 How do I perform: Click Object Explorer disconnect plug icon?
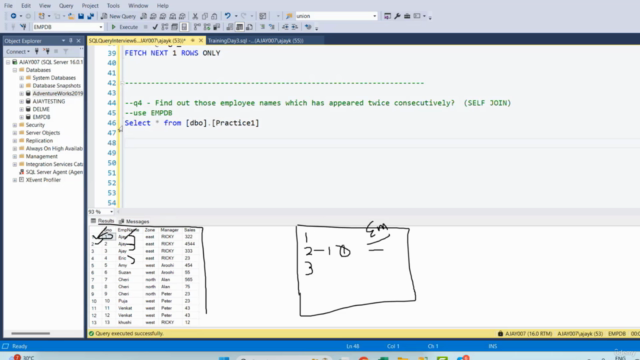pos(47,51)
